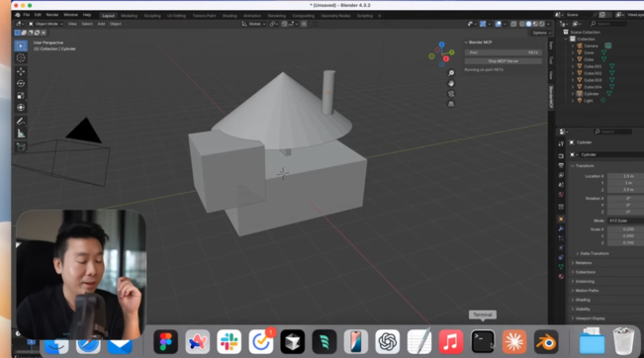Select the Annotate tool

pos(21,121)
